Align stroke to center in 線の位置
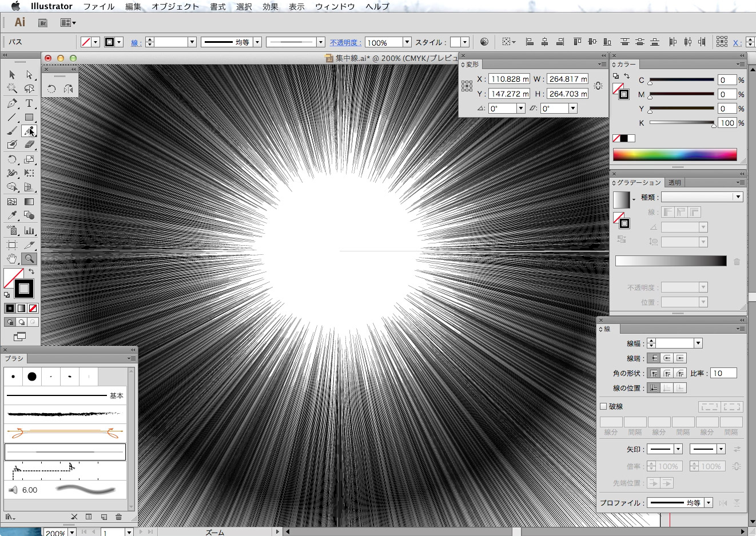This screenshot has height=536, width=756. pos(654,388)
